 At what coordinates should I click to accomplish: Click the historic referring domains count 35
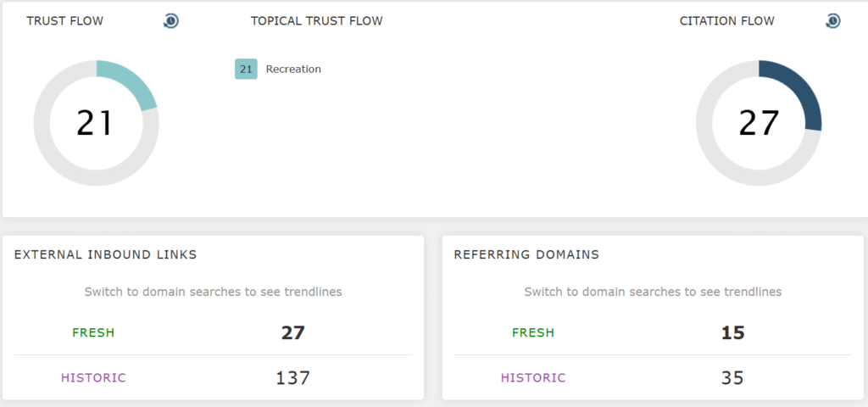coord(732,378)
